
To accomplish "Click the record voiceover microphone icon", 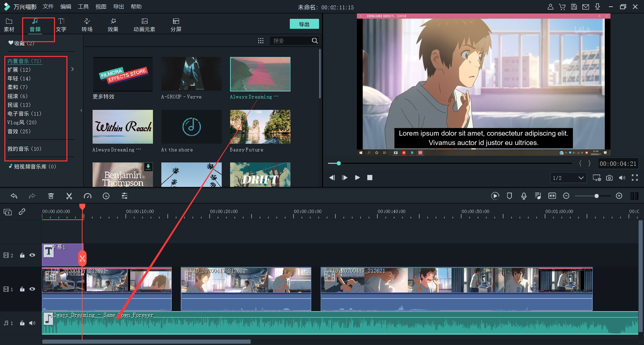I will tap(524, 196).
